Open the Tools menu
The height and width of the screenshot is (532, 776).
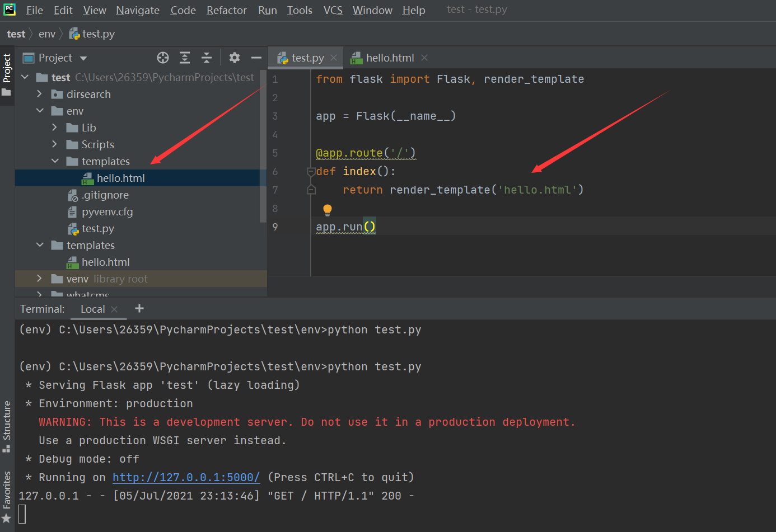[300, 10]
